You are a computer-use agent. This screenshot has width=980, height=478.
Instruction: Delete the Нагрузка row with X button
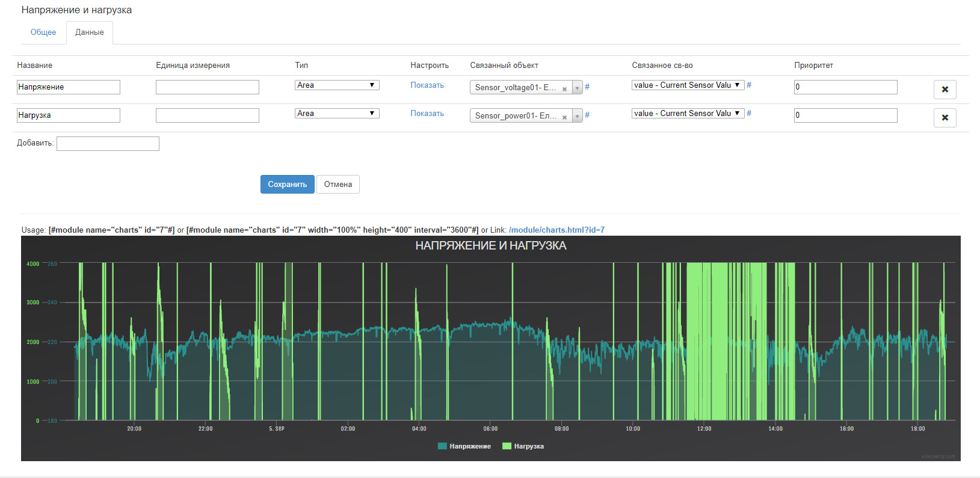(x=945, y=118)
